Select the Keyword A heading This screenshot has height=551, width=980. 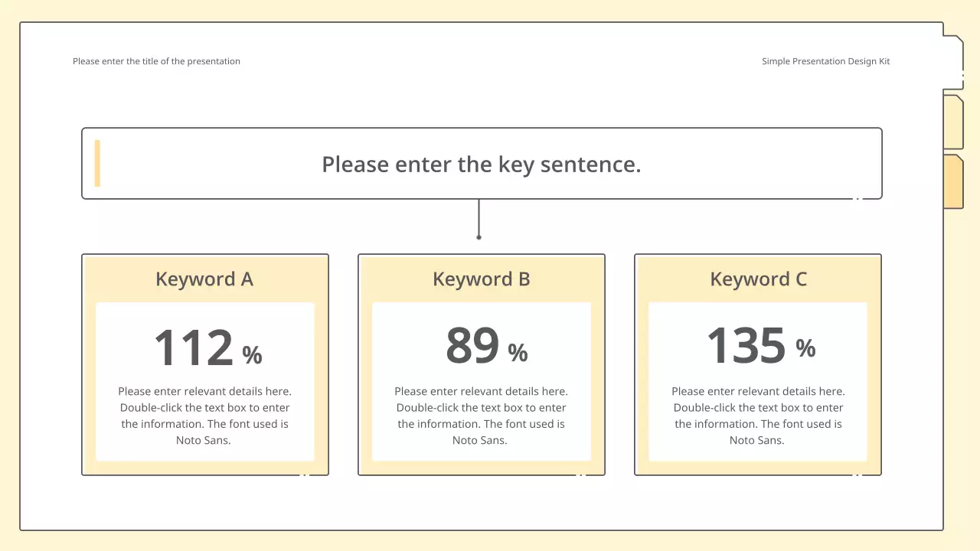pyautogui.click(x=204, y=279)
